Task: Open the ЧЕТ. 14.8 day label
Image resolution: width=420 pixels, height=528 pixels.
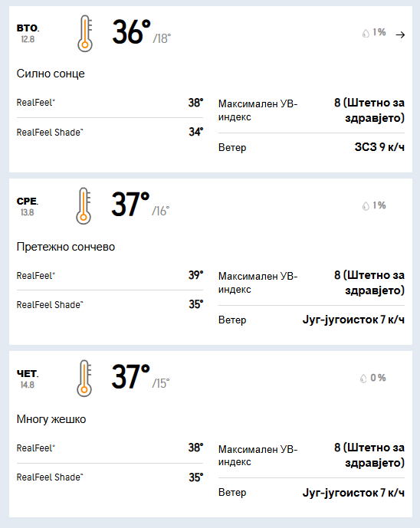Action: [28, 379]
